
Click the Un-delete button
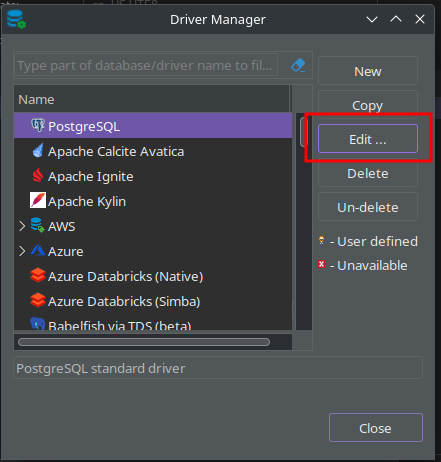(368, 207)
